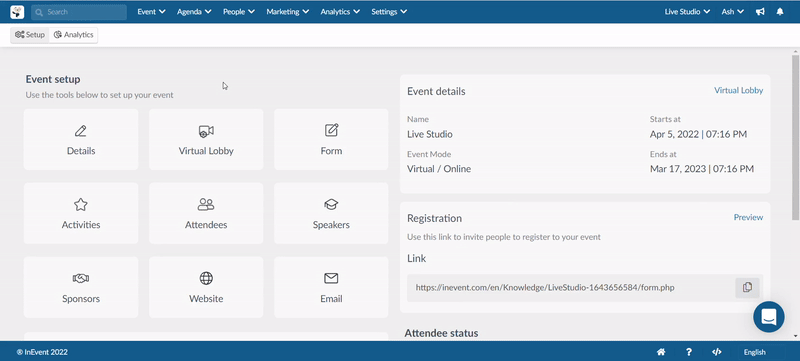The image size is (800, 361).
Task: Open the Virtual Lobby camera card
Action: pos(206,139)
